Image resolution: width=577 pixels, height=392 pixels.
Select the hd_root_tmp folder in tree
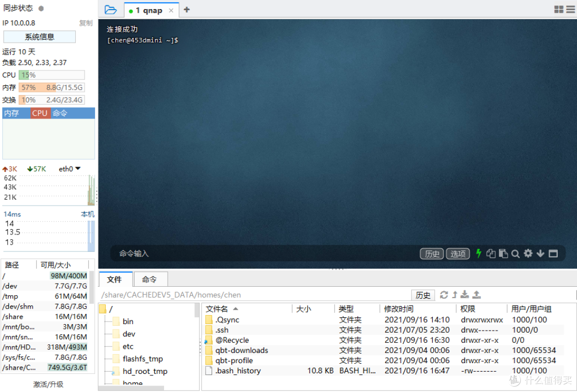point(145,371)
